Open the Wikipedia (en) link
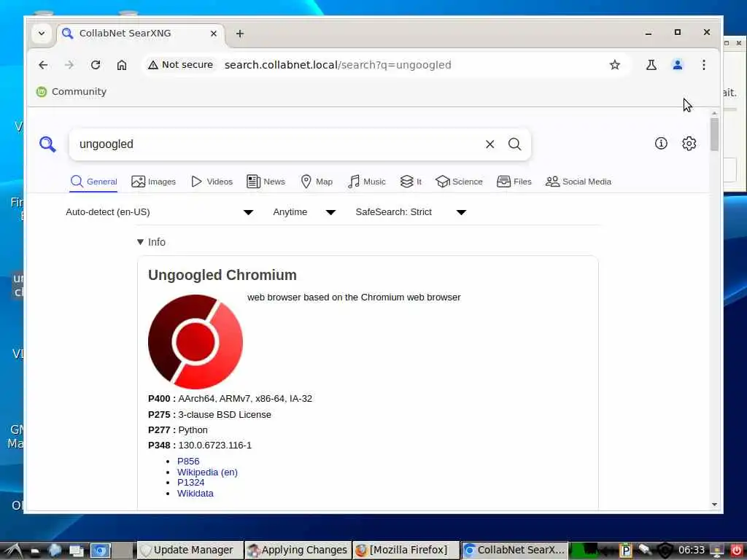 207,472
